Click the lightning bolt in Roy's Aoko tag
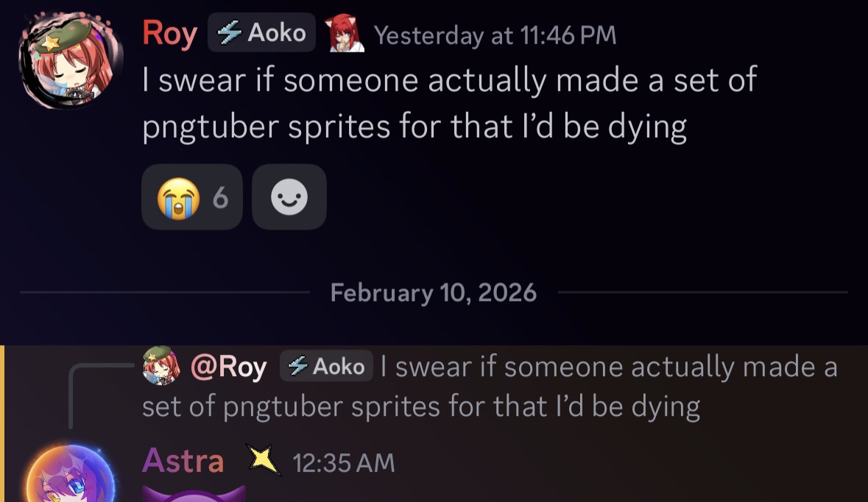This screenshot has height=502, width=868. [232, 33]
